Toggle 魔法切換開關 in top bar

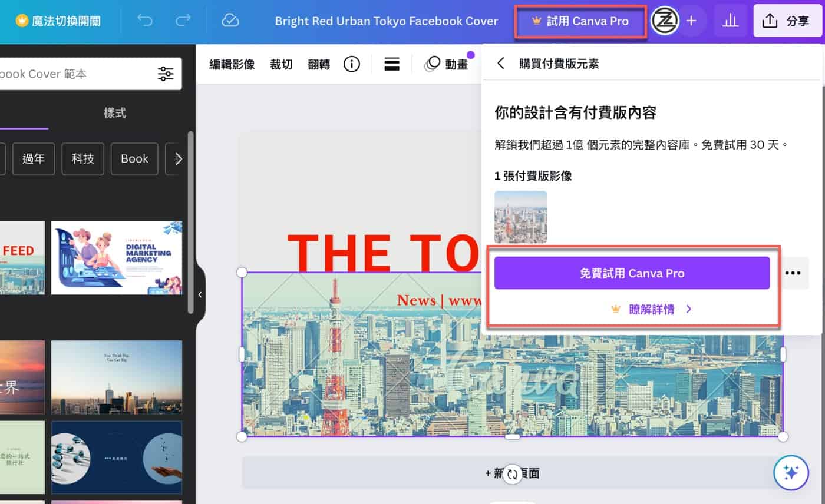point(58,21)
